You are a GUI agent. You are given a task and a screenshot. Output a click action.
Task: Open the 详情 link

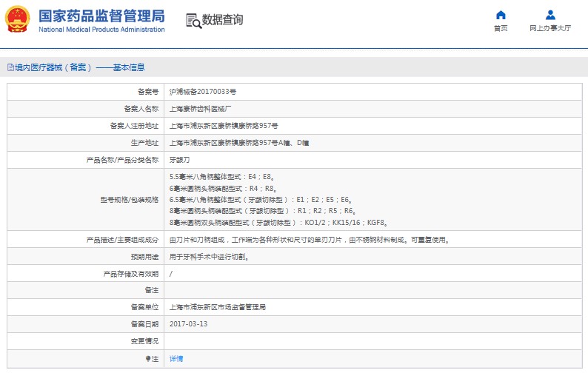point(176,359)
